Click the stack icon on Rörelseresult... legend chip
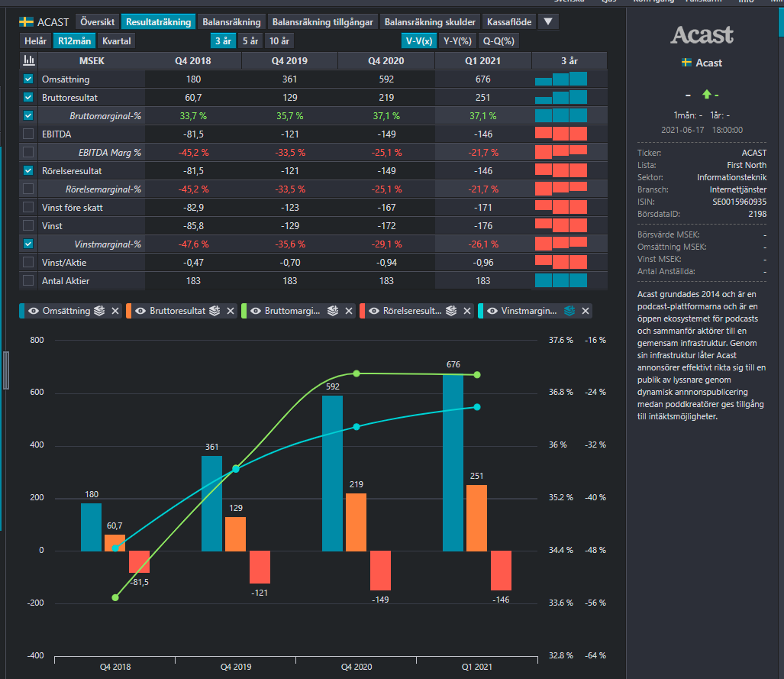784x679 pixels. click(x=451, y=311)
